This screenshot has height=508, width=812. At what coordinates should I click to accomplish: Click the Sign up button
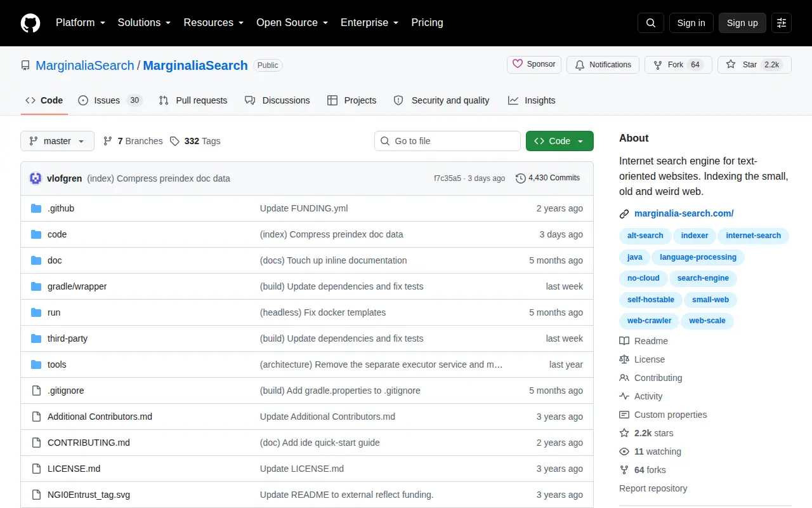coord(742,23)
